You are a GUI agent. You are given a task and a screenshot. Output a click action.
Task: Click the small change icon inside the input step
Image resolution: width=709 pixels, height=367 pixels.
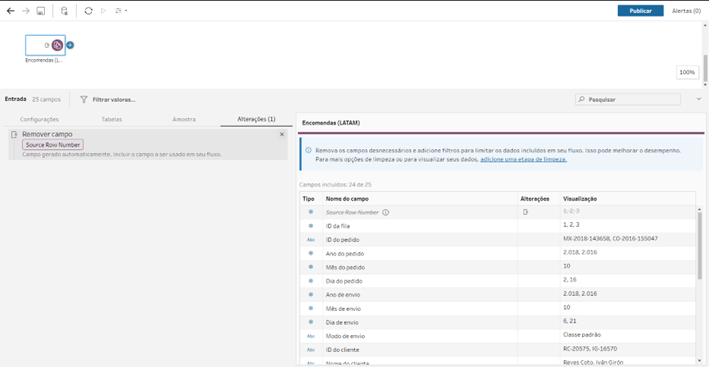[x=47, y=45]
